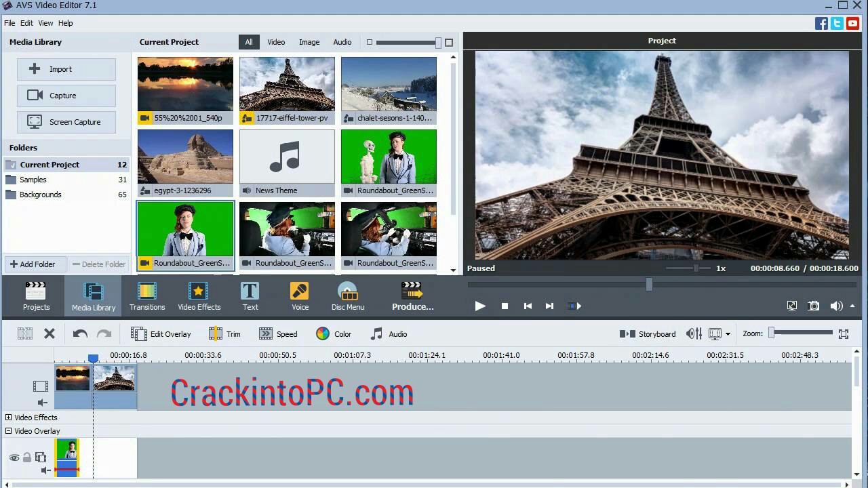Mute the main video track audio
This screenshot has width=868, height=488.
click(43, 403)
